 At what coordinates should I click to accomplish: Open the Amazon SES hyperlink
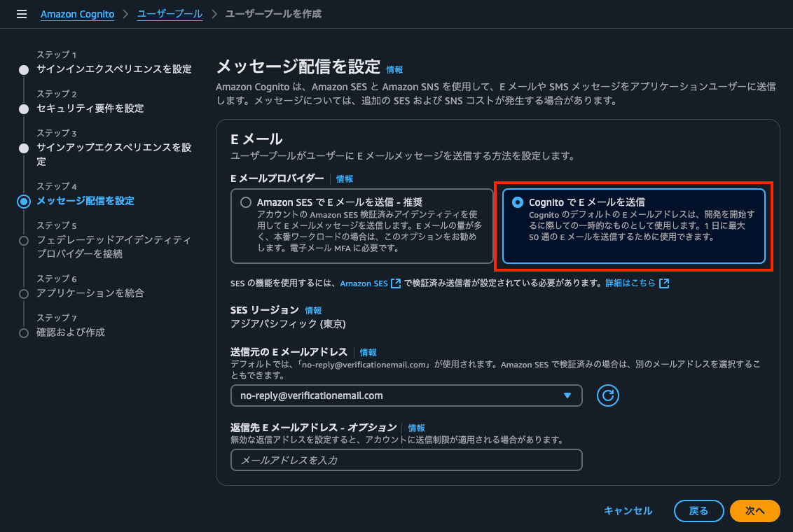click(364, 283)
